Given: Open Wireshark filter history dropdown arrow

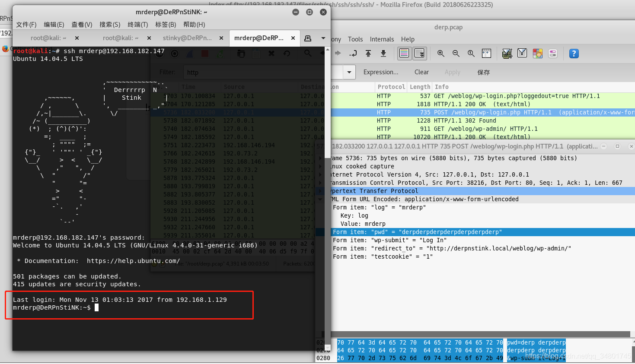Looking at the screenshot, I should pos(349,72).
